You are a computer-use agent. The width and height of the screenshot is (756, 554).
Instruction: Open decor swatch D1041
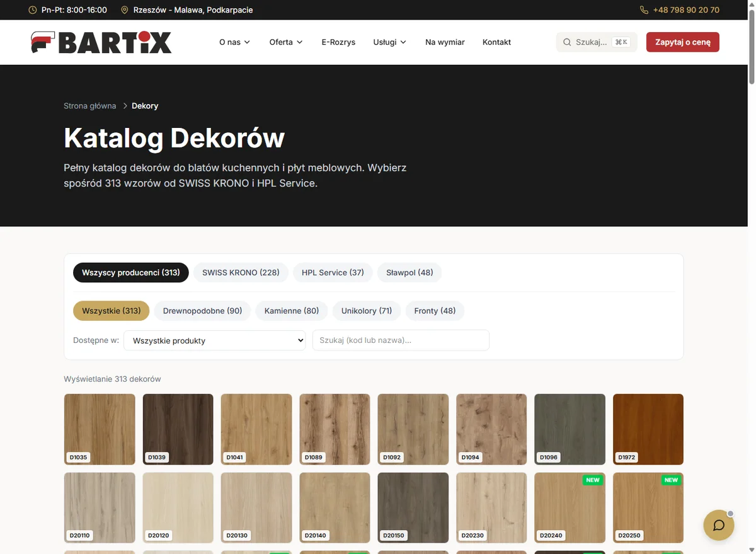coord(256,429)
